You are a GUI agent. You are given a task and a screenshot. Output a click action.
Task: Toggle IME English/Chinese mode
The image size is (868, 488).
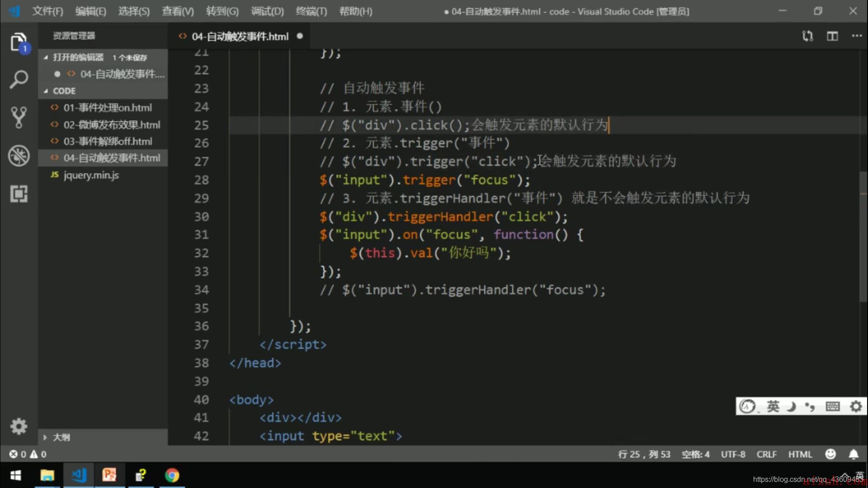pos(773,406)
